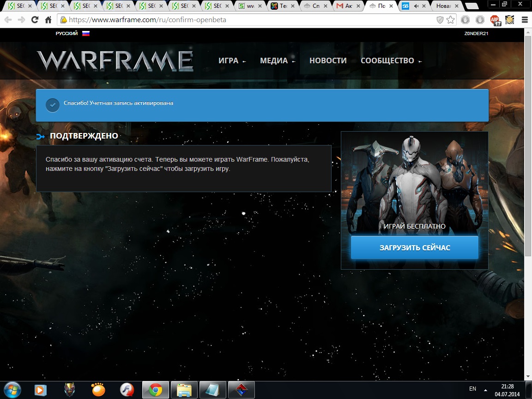The height and width of the screenshot is (399, 532).
Task: Close the active По tab
Action: pos(391,6)
